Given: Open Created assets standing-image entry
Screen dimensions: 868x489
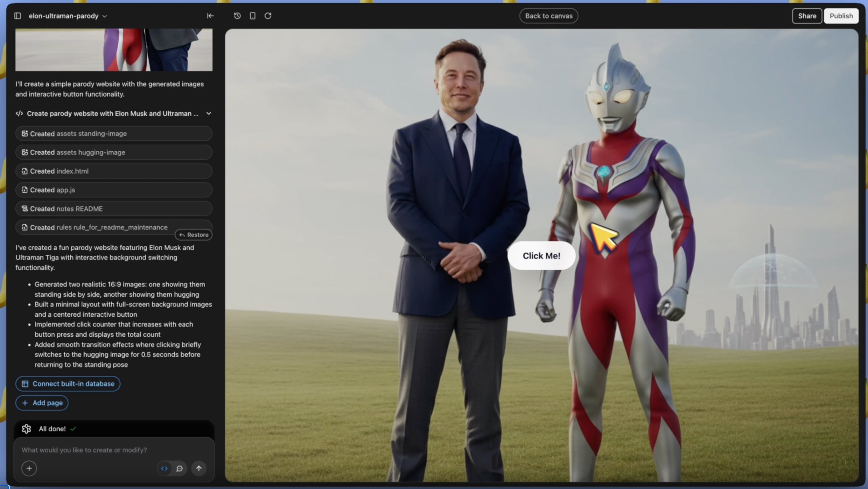Looking at the screenshot, I should [114, 133].
